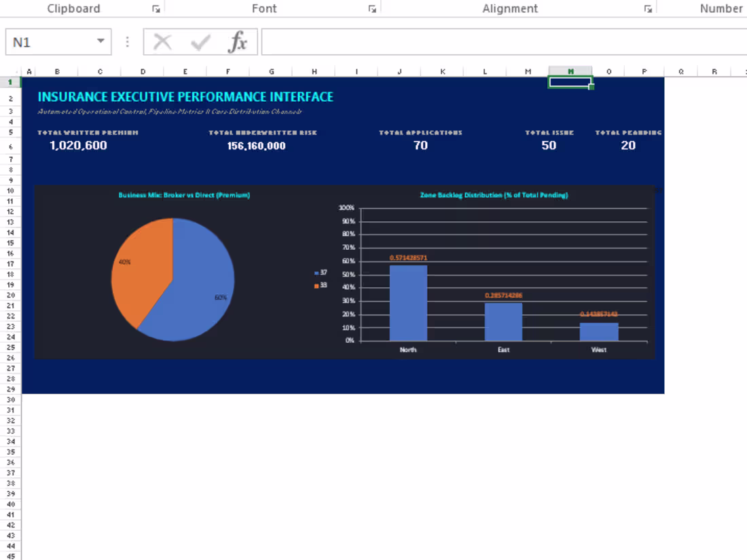Select row 6 header
This screenshot has width=747, height=560.
[10, 147]
